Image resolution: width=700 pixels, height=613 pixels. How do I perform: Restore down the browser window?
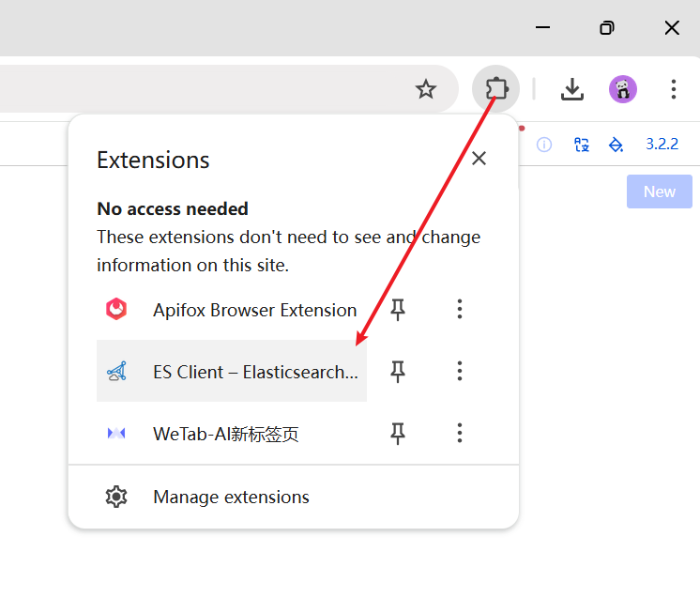607,27
